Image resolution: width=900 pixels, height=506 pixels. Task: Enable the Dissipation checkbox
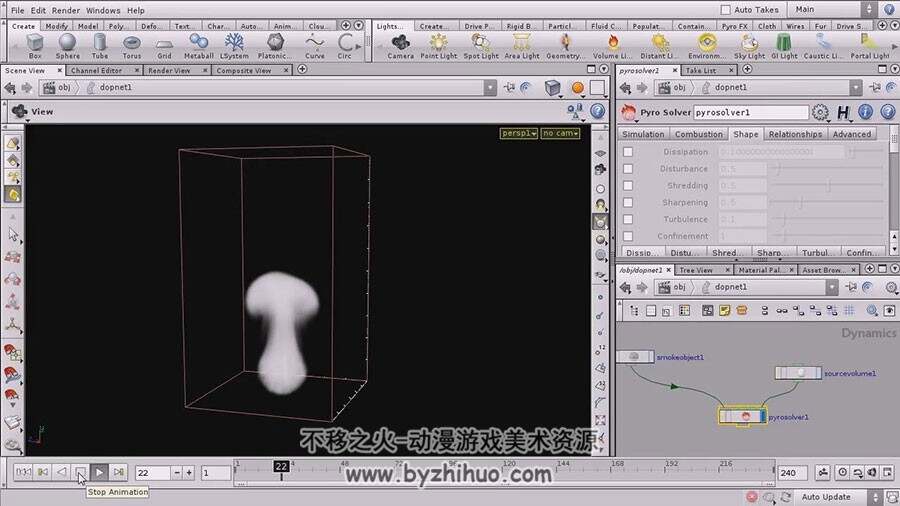(628, 152)
